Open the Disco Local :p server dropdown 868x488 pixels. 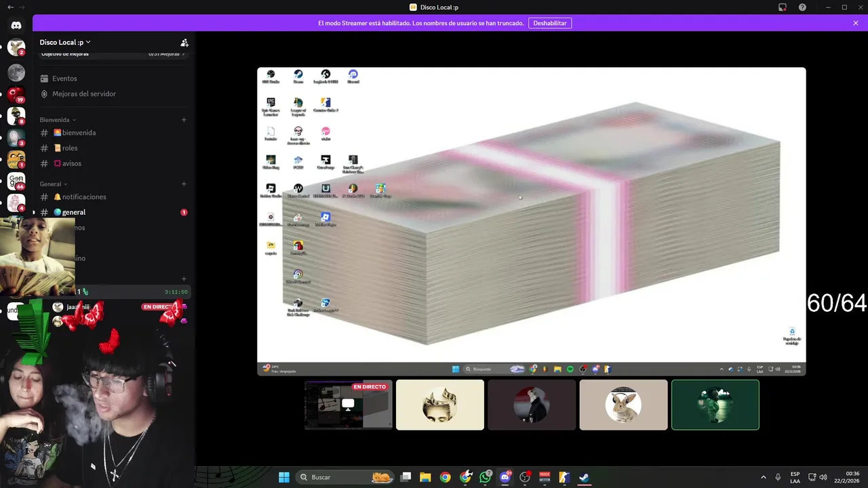point(65,42)
